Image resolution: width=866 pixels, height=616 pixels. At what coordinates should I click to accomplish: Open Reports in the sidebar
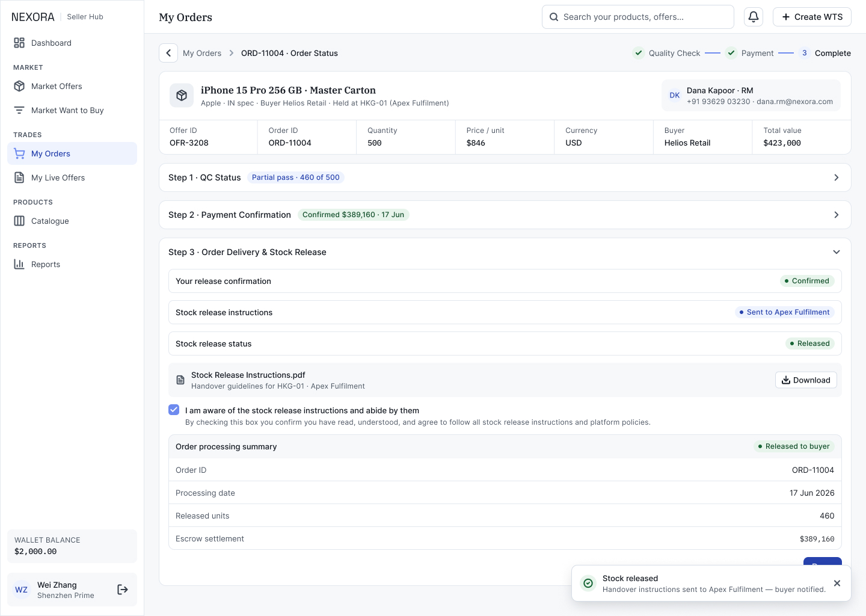[72, 264]
